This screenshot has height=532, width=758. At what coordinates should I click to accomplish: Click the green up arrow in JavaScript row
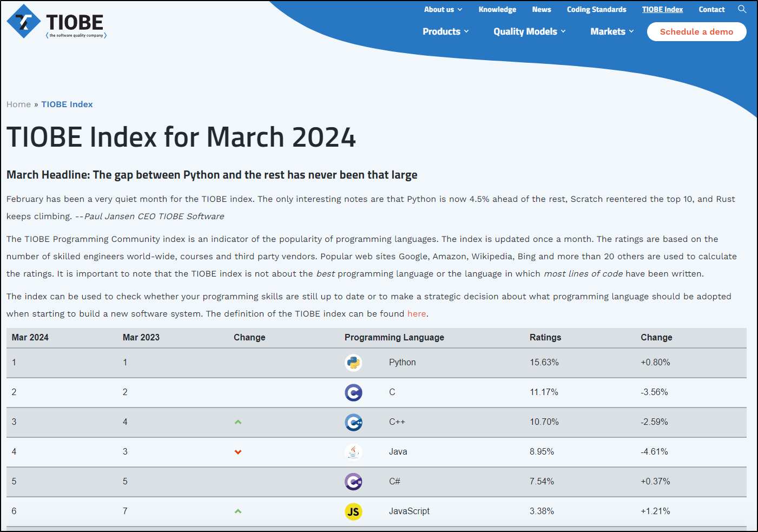click(x=238, y=511)
